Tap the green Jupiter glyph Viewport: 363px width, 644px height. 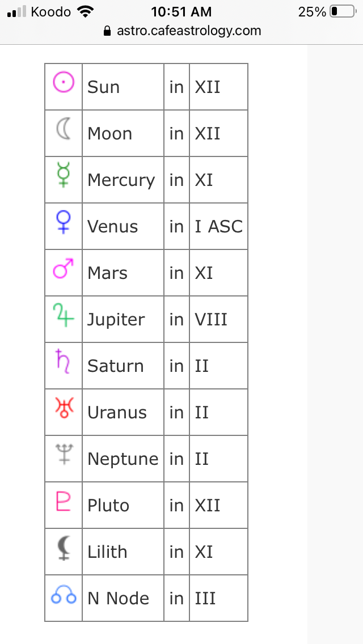click(x=64, y=315)
